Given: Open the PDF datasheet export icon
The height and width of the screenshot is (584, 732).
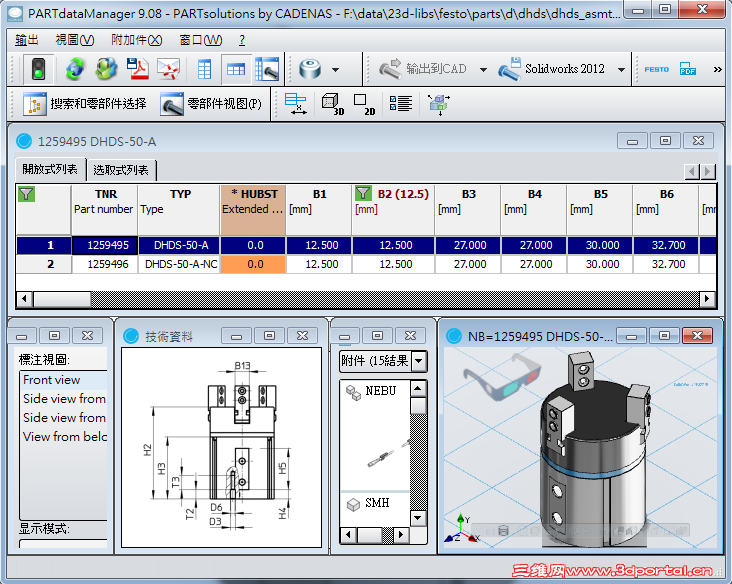Looking at the screenshot, I should coord(138,70).
